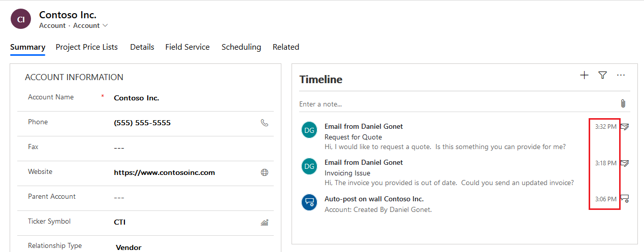The height and width of the screenshot is (252, 644).
Task: Click the request a quote email body text
Action: 445,147
